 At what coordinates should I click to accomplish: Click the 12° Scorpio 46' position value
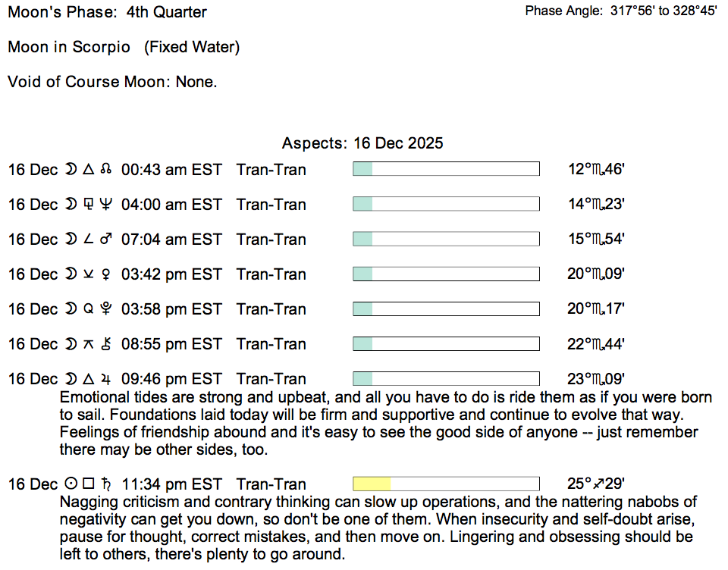coord(595,170)
